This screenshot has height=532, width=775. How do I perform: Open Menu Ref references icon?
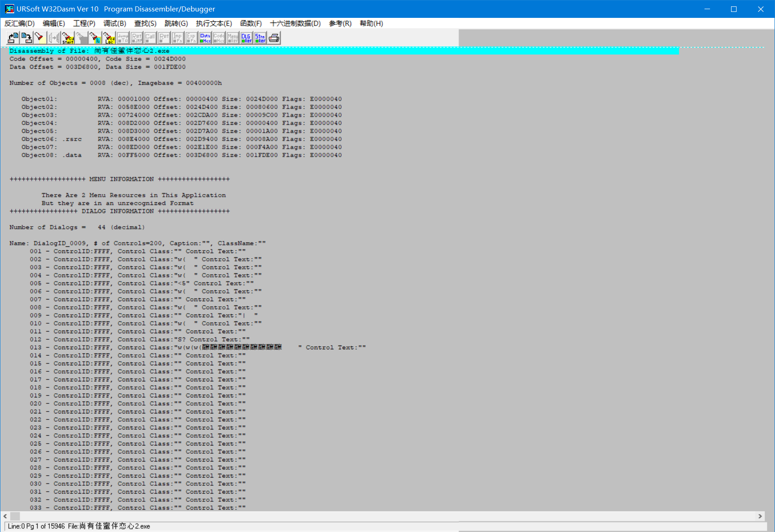(233, 38)
